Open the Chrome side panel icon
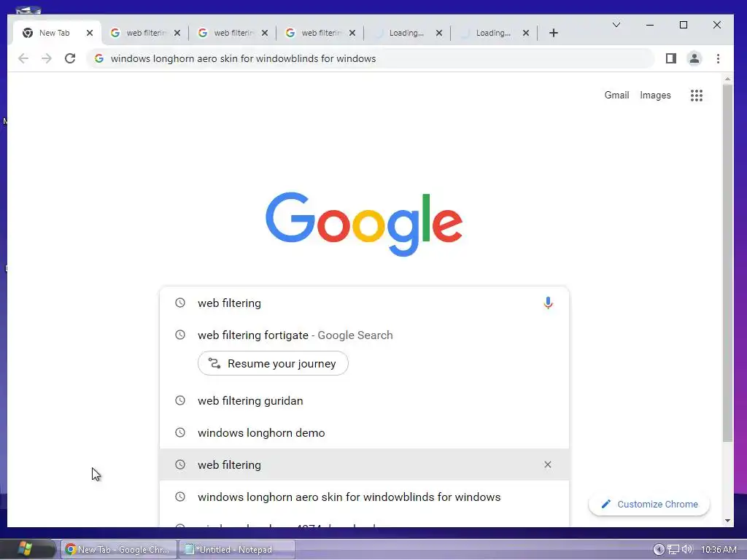 point(671,58)
